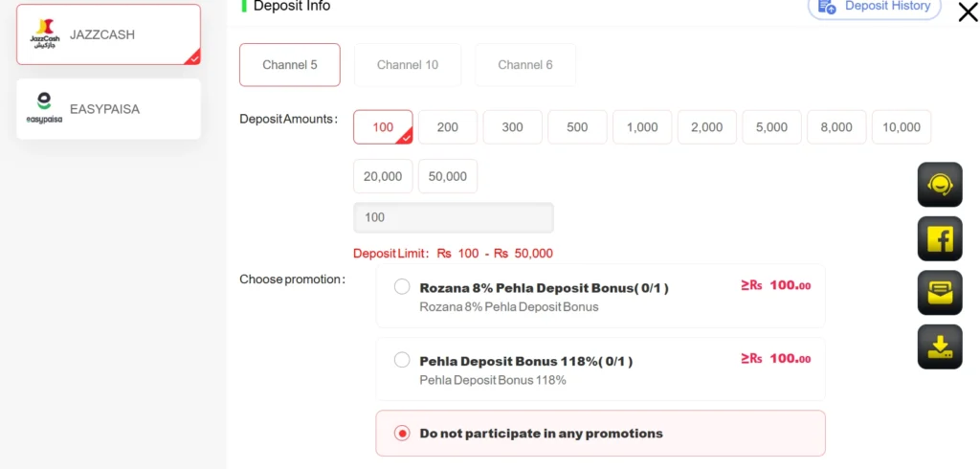The image size is (980, 469).
Task: Pick deposit amount 10,000
Action: (902, 127)
